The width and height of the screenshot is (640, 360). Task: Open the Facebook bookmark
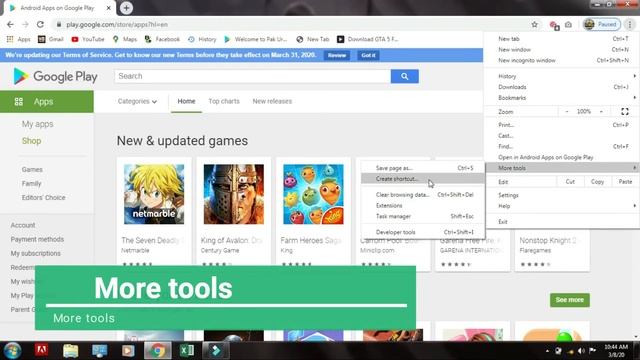[162, 39]
